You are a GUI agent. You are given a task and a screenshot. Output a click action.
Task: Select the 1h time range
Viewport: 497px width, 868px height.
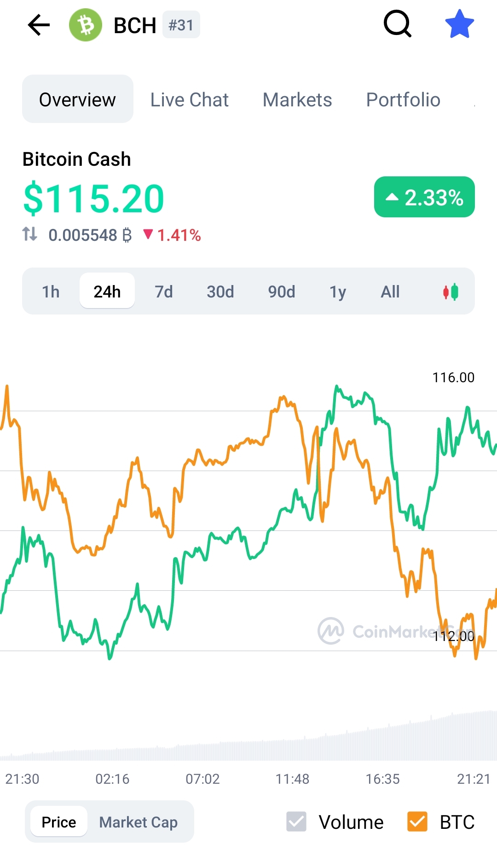(x=51, y=291)
